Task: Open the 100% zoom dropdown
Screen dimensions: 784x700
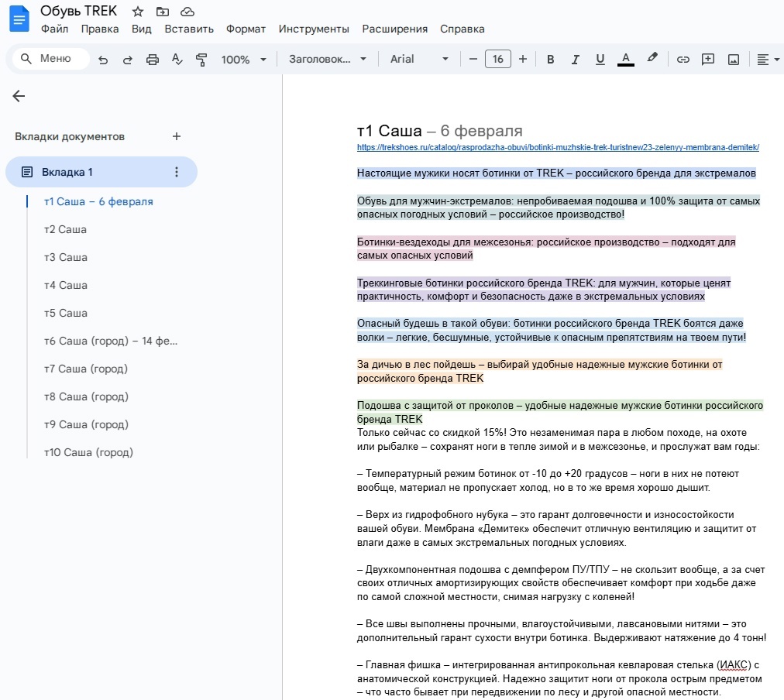Action: pyautogui.click(x=243, y=60)
